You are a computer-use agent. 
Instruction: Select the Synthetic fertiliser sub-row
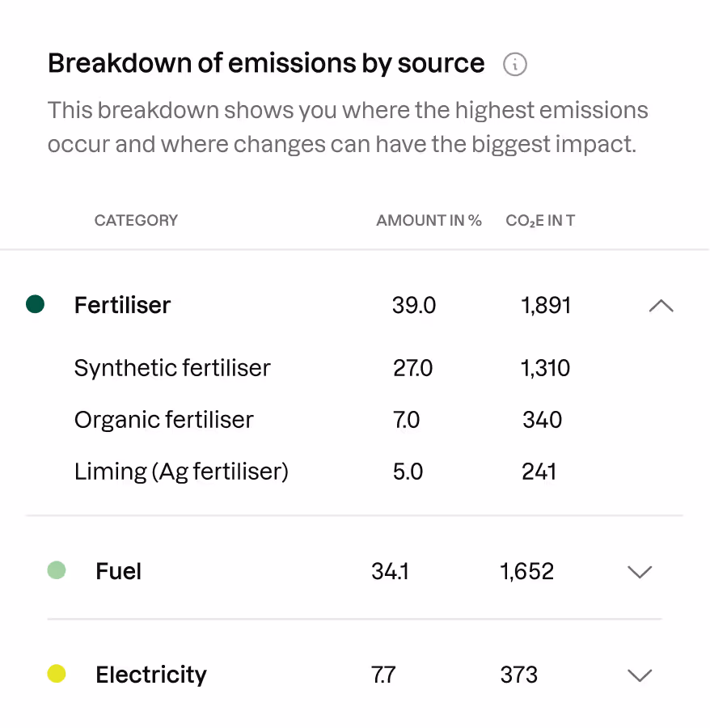tap(172, 368)
